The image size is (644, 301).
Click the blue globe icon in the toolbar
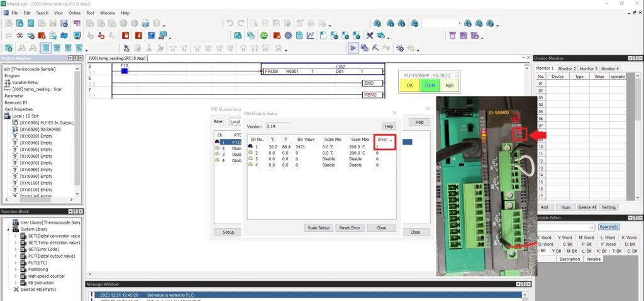152,36
